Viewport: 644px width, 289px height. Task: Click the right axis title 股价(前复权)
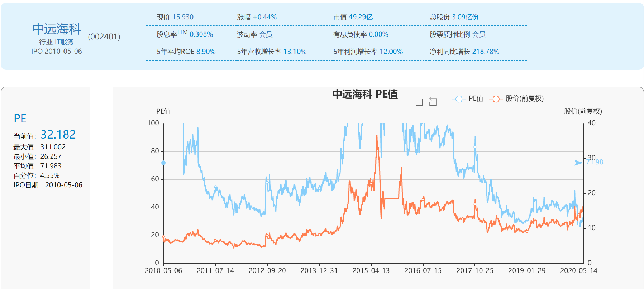coord(583,111)
